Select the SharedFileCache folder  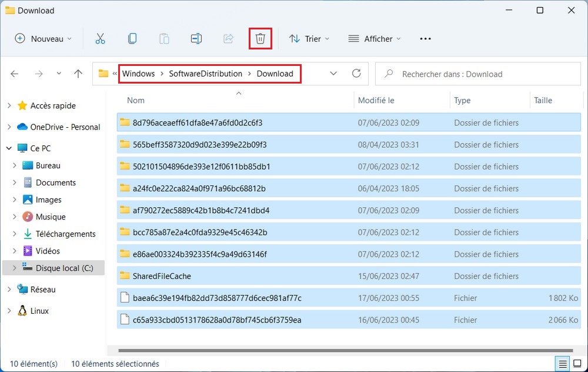[x=162, y=276]
